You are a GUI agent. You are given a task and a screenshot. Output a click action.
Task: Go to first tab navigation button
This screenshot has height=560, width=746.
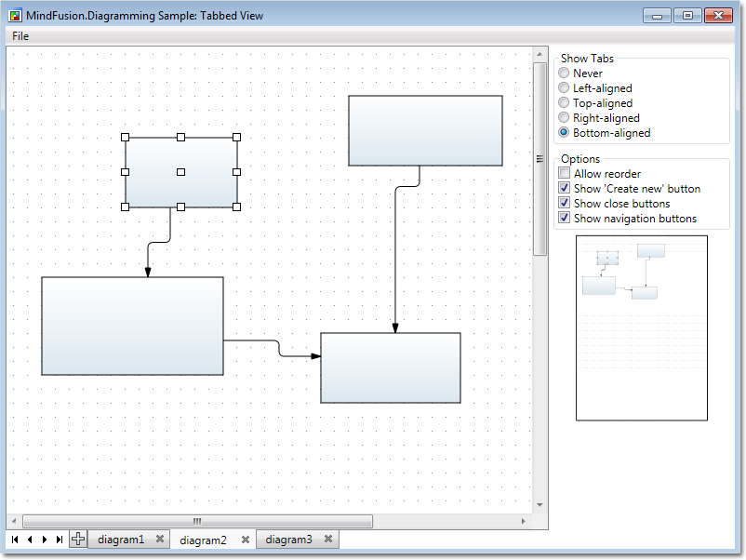pos(15,540)
